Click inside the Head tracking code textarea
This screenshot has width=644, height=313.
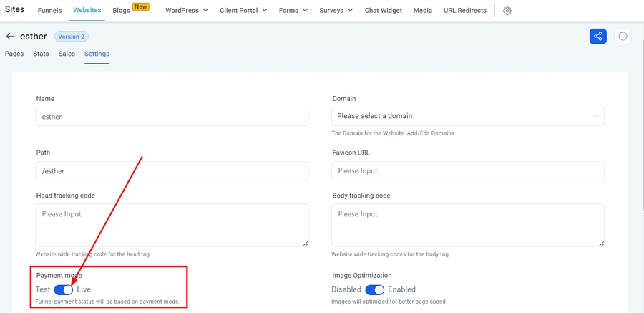(x=172, y=225)
